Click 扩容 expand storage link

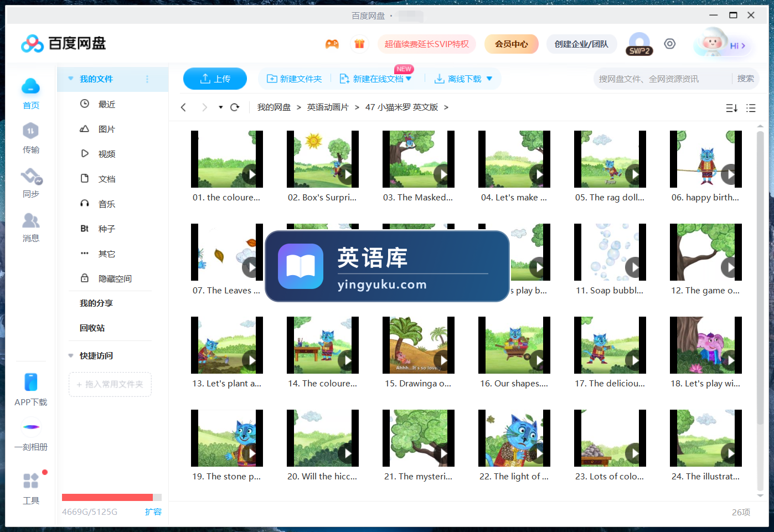point(153,512)
